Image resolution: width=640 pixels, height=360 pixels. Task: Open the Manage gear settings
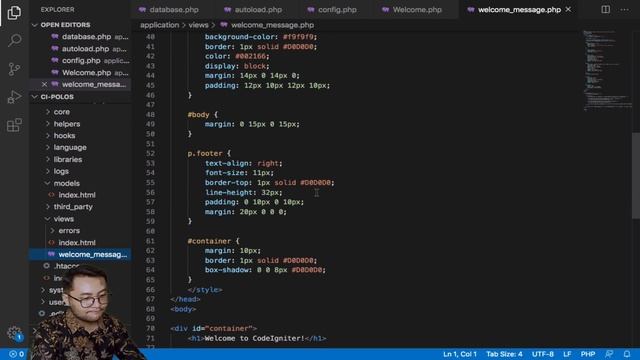tap(14, 333)
